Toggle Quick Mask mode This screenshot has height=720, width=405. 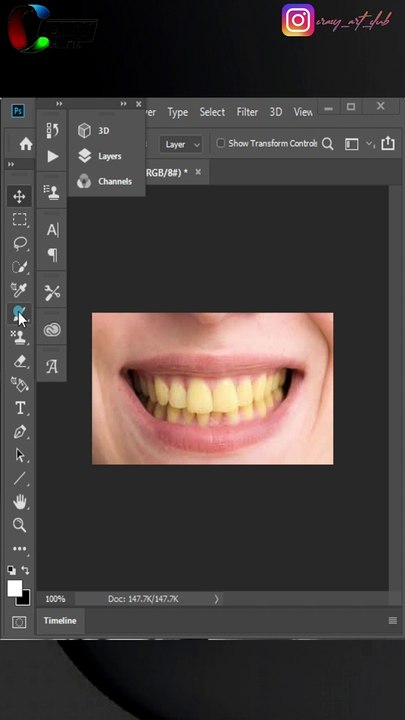[19, 622]
